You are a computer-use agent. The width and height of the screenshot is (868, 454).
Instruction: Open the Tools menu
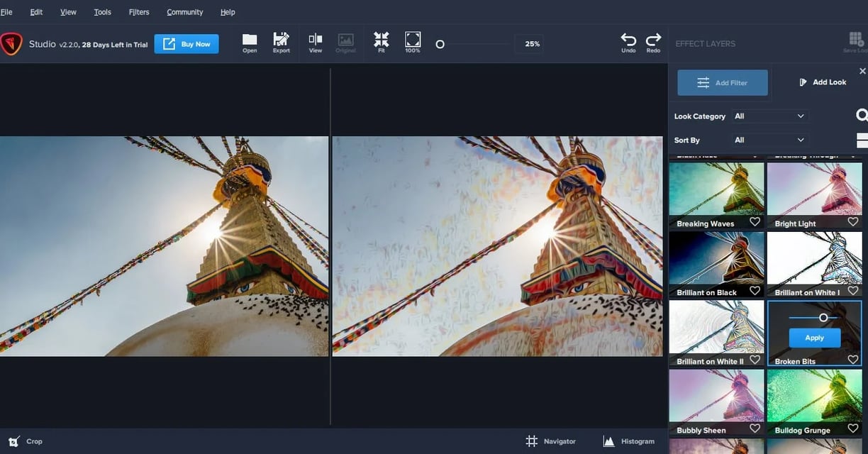click(x=103, y=12)
